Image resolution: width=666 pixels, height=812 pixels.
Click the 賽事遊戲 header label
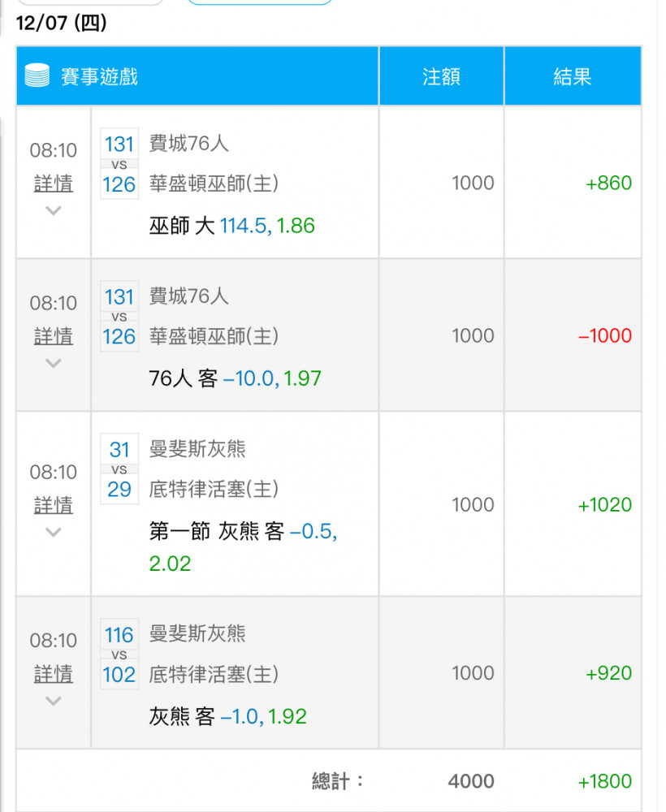(99, 76)
